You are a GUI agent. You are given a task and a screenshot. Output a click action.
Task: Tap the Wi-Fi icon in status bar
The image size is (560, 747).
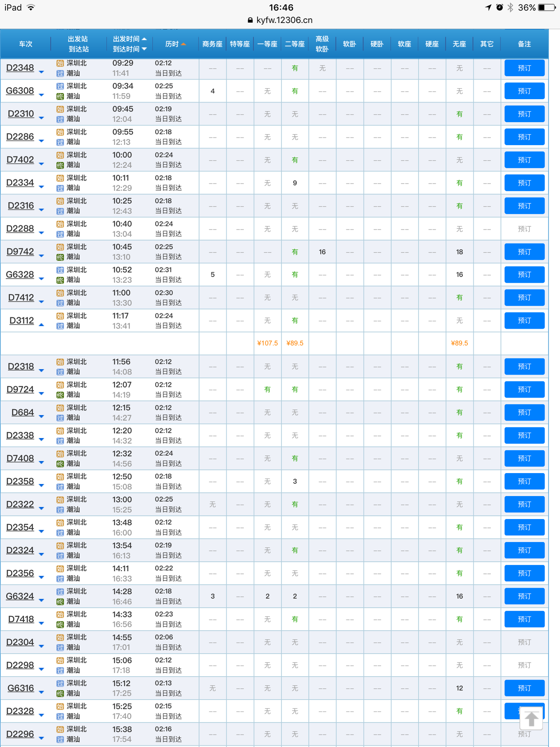tap(31, 7)
